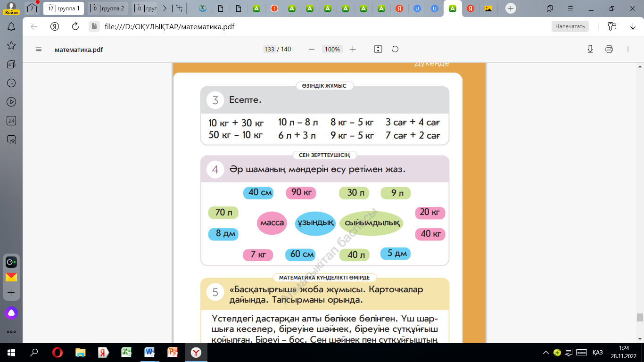Click the pink "масса" oval
Viewport: 644px width, 362px height.
(272, 223)
